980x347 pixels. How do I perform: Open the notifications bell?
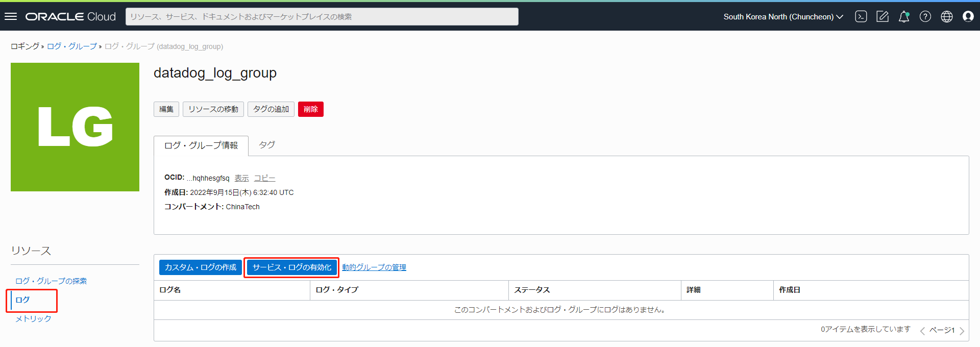pyautogui.click(x=903, y=16)
